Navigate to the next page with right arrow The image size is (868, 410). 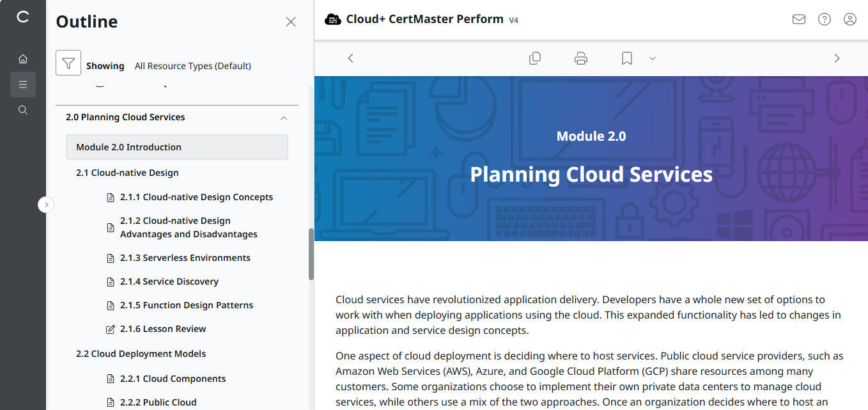[x=837, y=58]
